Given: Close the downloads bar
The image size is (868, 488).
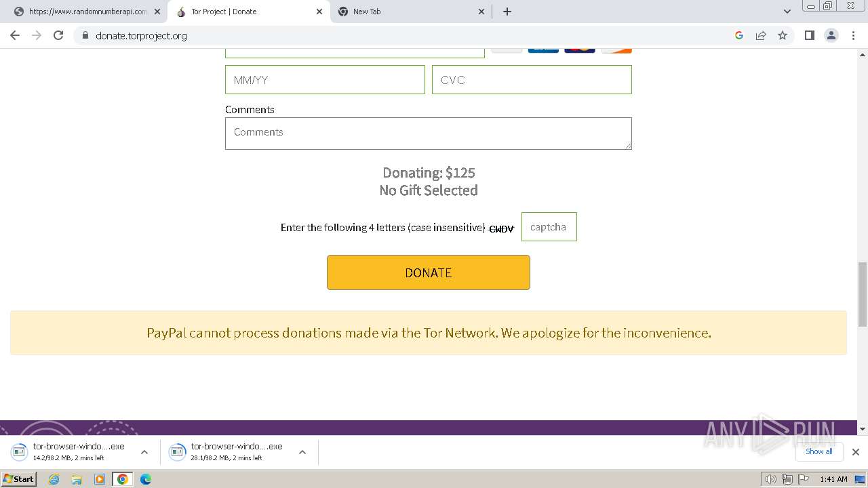Looking at the screenshot, I should click(x=856, y=452).
